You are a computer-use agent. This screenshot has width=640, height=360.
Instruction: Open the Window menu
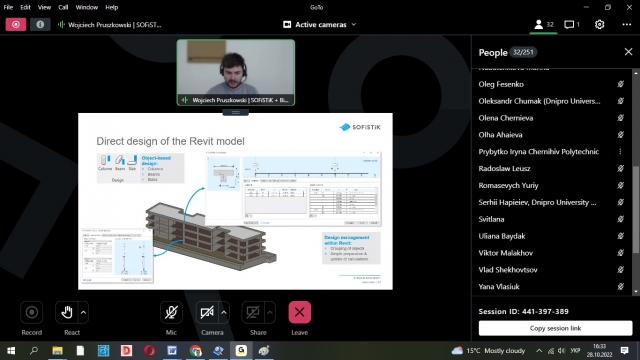click(x=87, y=7)
